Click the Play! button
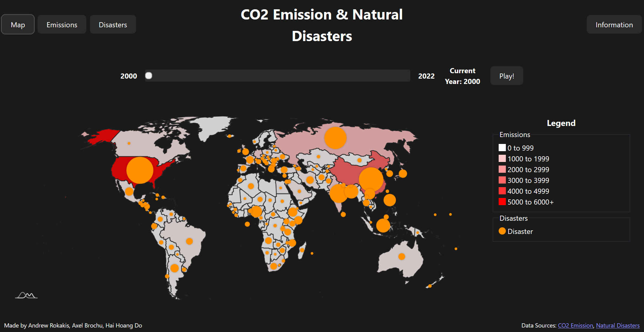The height and width of the screenshot is (332, 644). click(x=507, y=76)
